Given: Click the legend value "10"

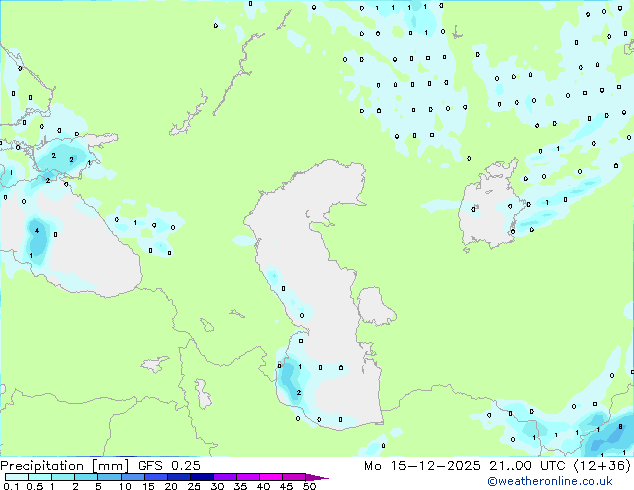Looking at the screenshot, I should (x=125, y=486).
